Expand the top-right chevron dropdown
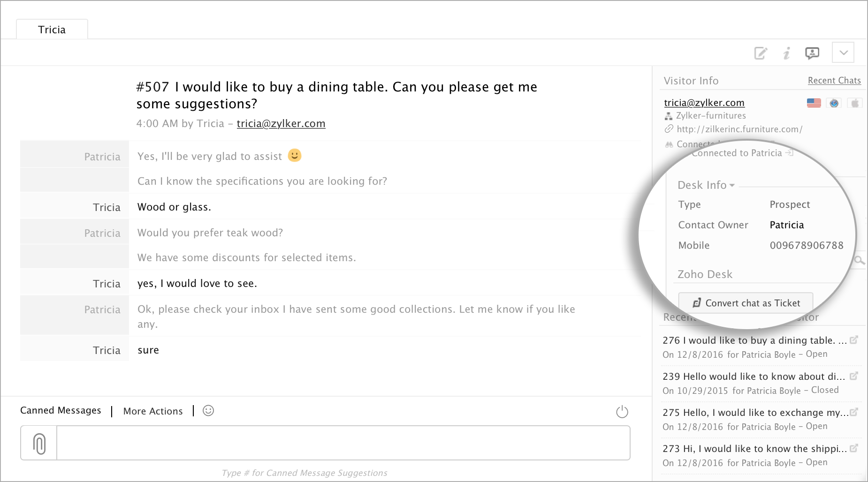Image resolution: width=868 pixels, height=482 pixels. [x=843, y=53]
